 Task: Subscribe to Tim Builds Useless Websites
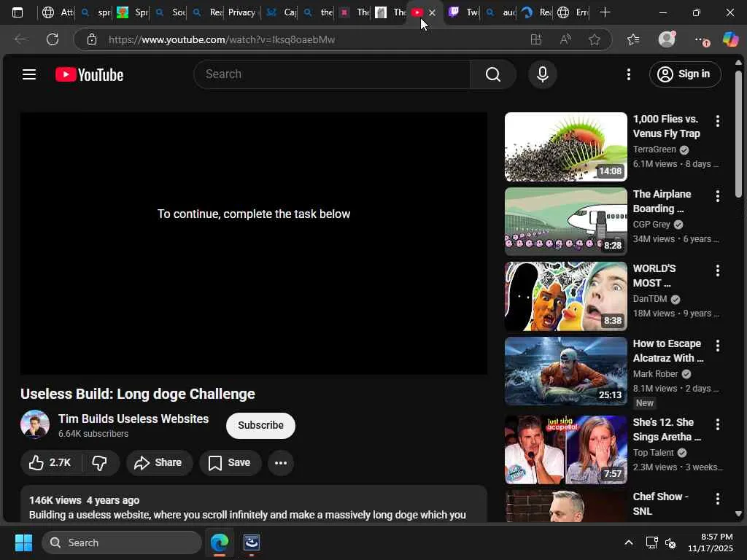point(260,426)
